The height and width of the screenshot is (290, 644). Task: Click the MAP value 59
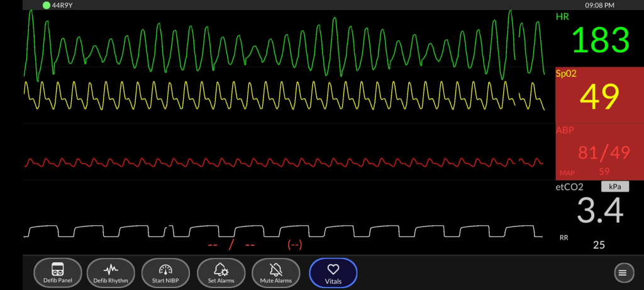coord(604,170)
